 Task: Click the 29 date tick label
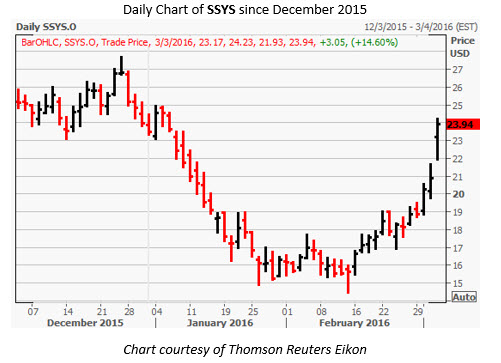pos(418,312)
